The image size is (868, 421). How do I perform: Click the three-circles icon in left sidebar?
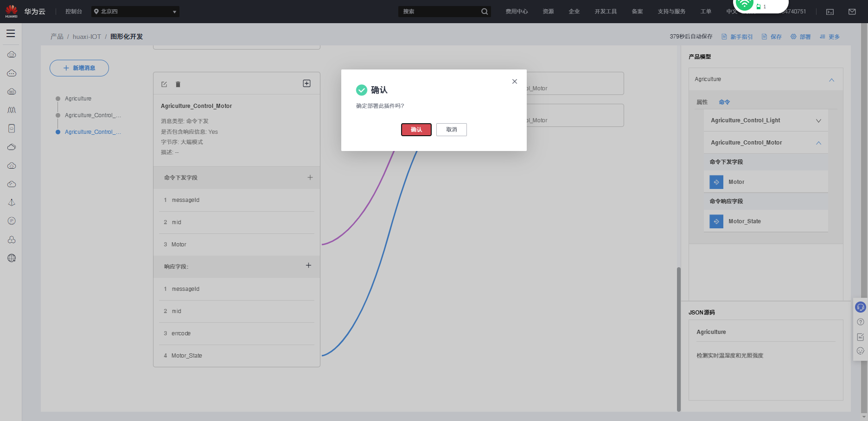click(12, 239)
